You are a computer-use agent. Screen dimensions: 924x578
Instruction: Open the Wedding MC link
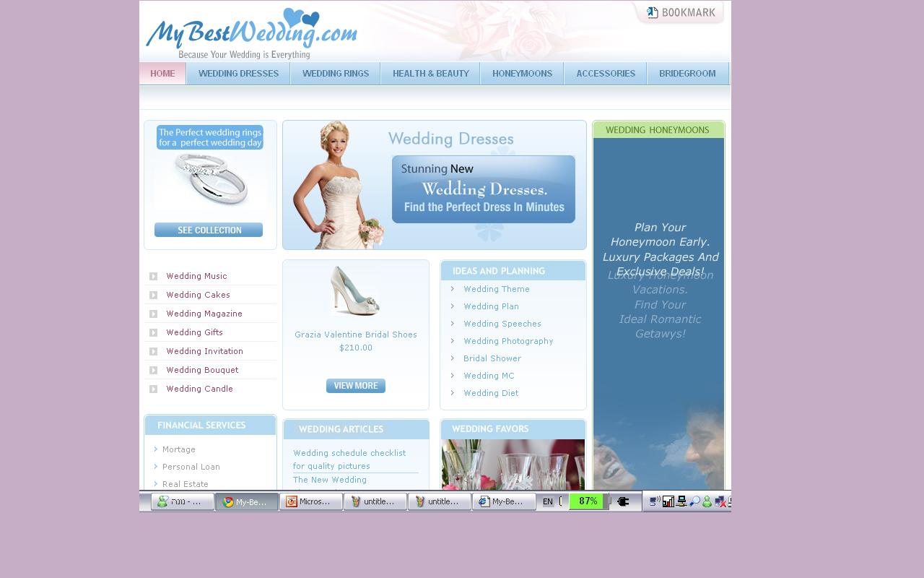point(489,376)
